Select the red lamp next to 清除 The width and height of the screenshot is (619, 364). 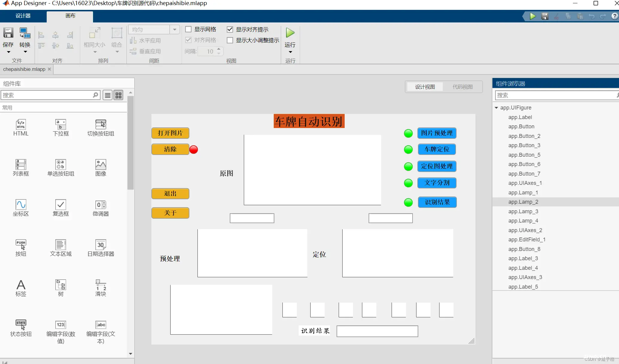click(194, 150)
